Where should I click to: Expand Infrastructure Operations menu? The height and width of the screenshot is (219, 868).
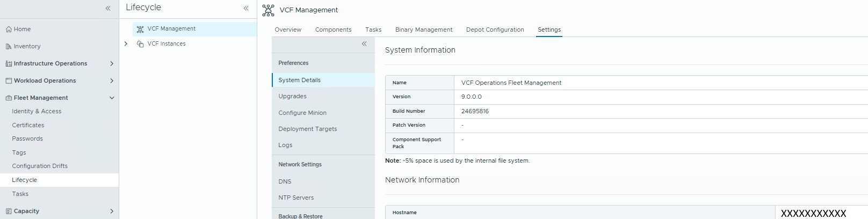pos(112,64)
